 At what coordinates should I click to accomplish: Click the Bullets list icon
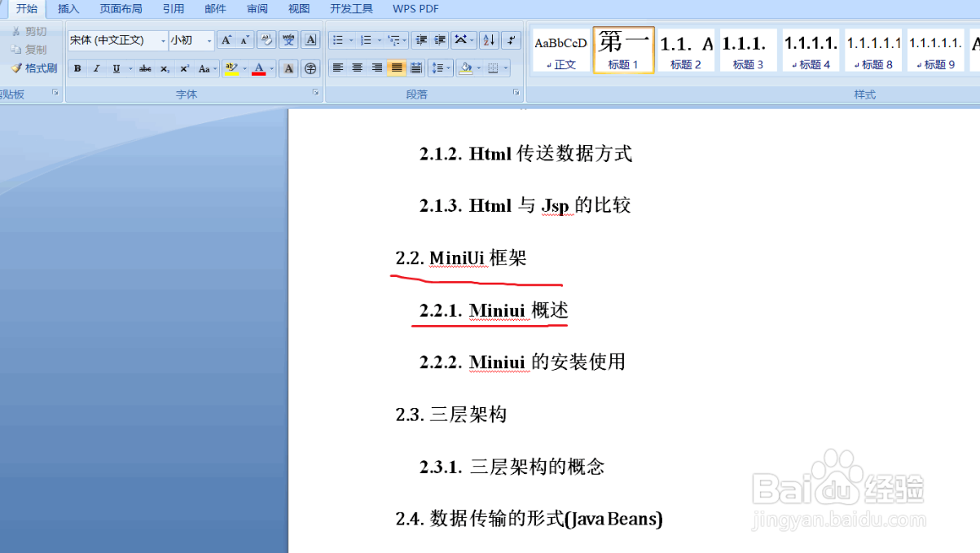coord(338,40)
